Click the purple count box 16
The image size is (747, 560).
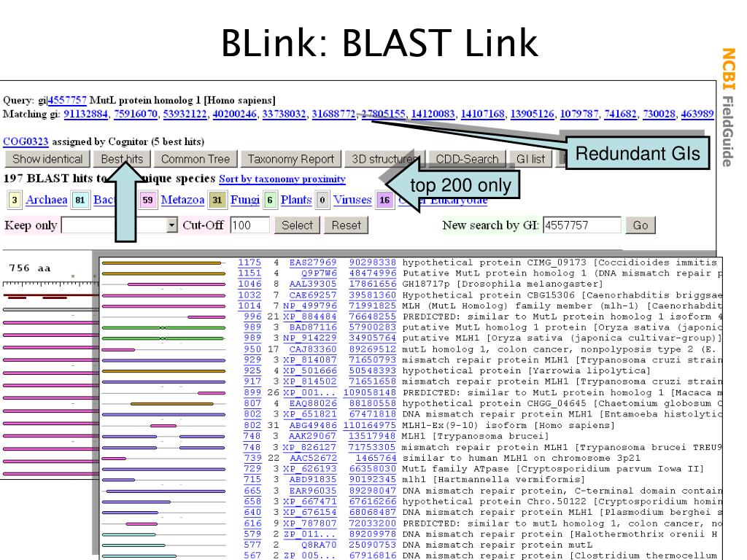[384, 200]
